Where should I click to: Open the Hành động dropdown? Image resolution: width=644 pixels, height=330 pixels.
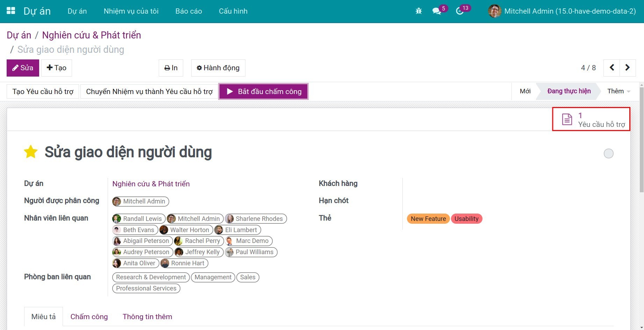(218, 68)
